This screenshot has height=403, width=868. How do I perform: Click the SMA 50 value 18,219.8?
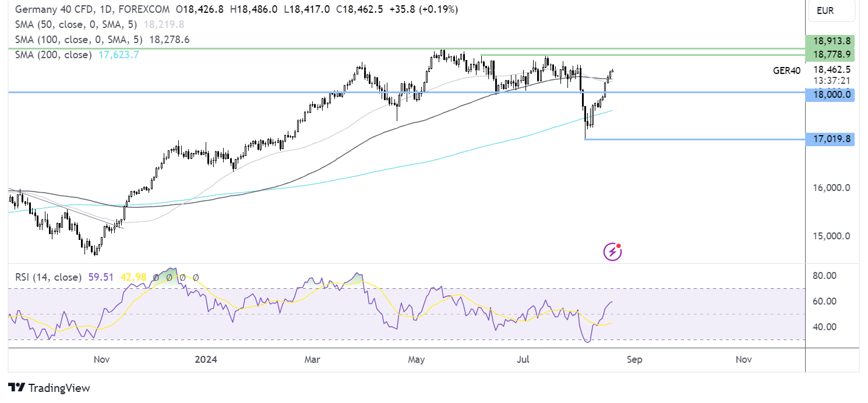pos(165,24)
